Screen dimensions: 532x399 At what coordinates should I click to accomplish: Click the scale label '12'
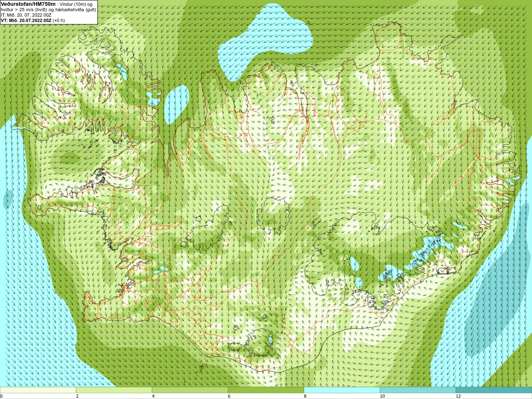click(x=458, y=396)
